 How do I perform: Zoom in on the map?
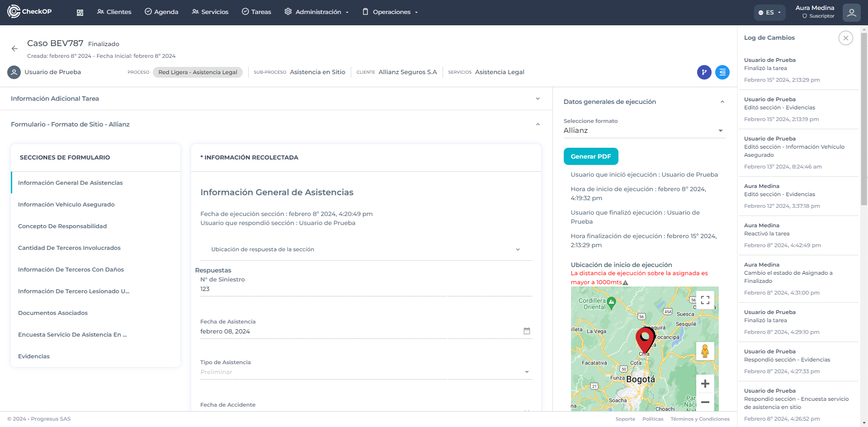[x=705, y=384]
